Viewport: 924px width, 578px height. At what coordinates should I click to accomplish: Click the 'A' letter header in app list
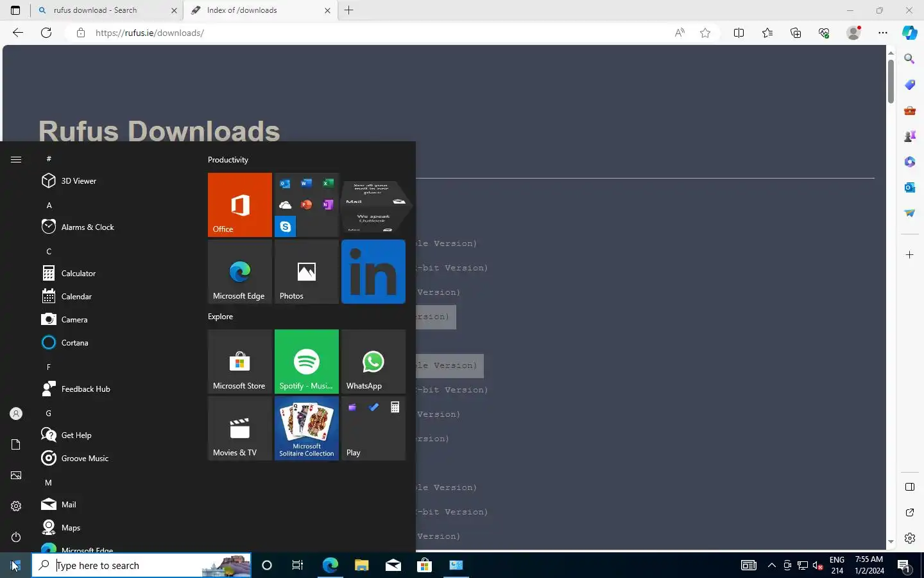pos(49,206)
